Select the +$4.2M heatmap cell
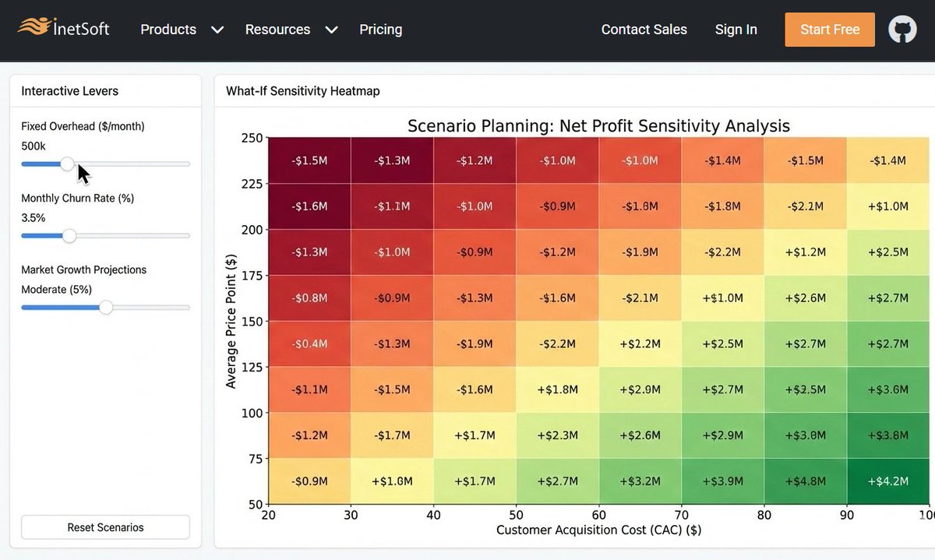This screenshot has width=935, height=560. (x=888, y=481)
